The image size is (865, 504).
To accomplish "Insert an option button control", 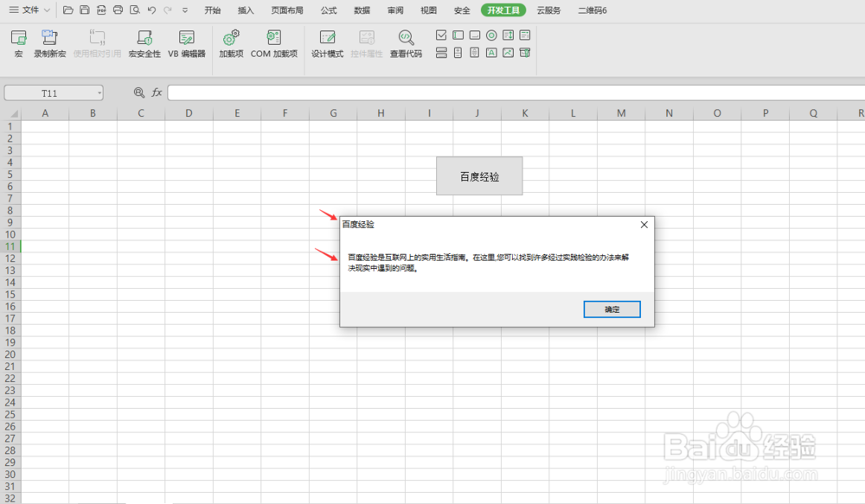I will 491,35.
